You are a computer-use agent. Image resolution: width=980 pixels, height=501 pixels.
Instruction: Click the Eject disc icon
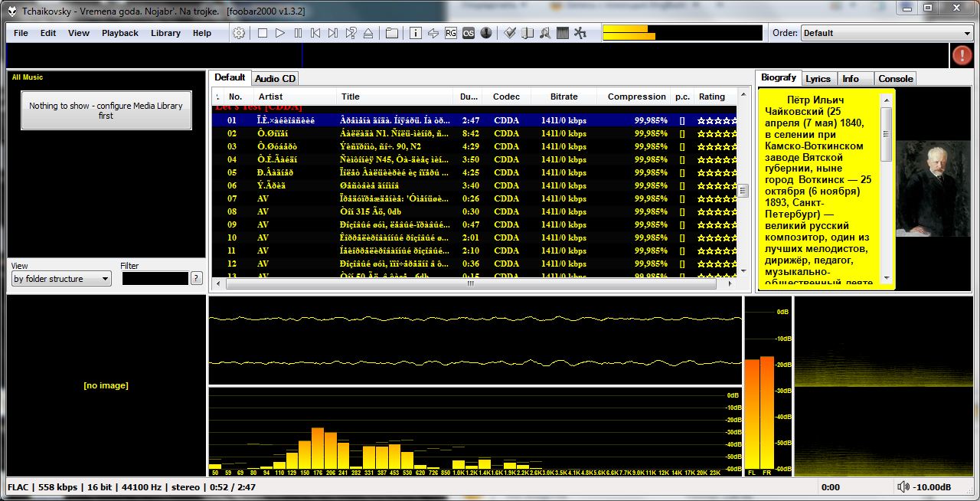coord(368,33)
